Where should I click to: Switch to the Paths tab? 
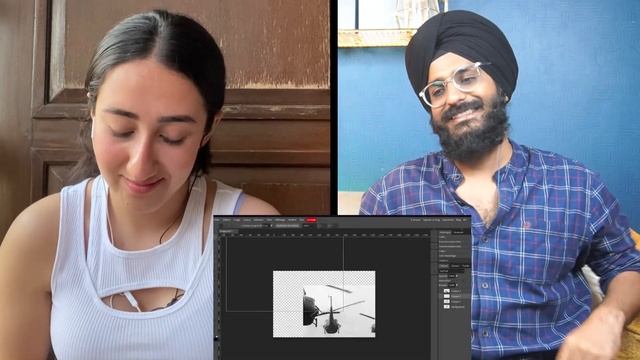465,266
